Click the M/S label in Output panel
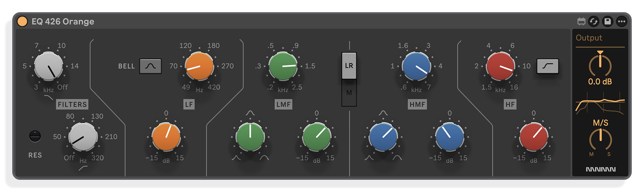This screenshot has width=644, height=192. (600, 123)
